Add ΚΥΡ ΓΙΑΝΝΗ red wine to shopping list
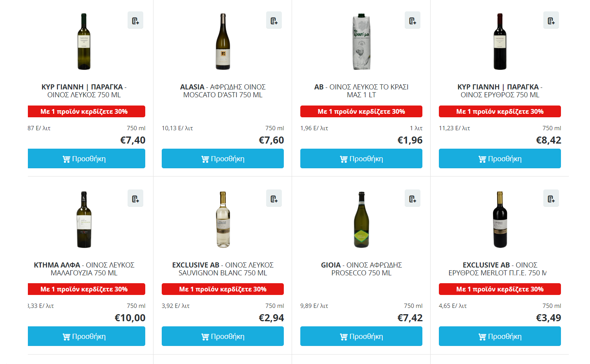This screenshot has width=590, height=364. [551, 21]
